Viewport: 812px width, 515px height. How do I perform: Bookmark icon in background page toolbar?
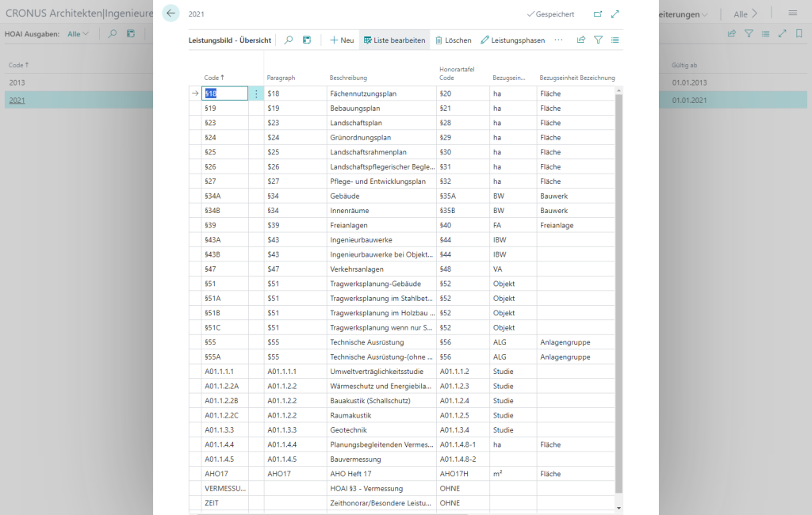click(799, 33)
